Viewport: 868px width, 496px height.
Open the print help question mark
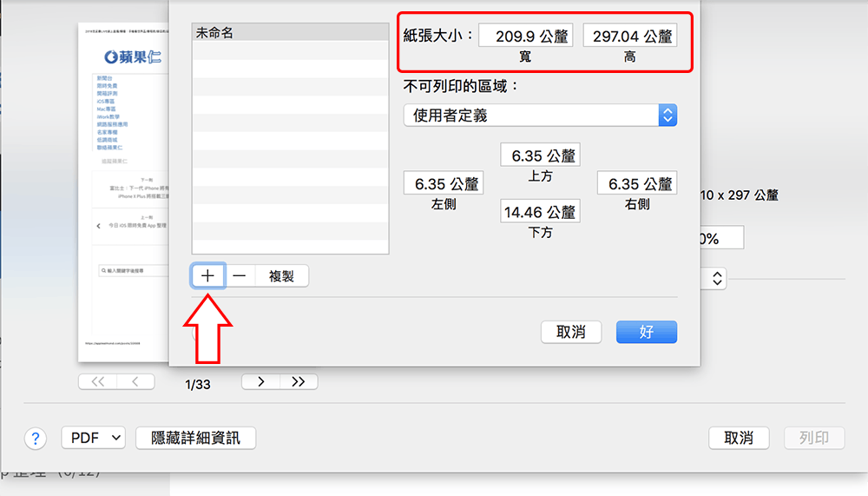(36, 439)
